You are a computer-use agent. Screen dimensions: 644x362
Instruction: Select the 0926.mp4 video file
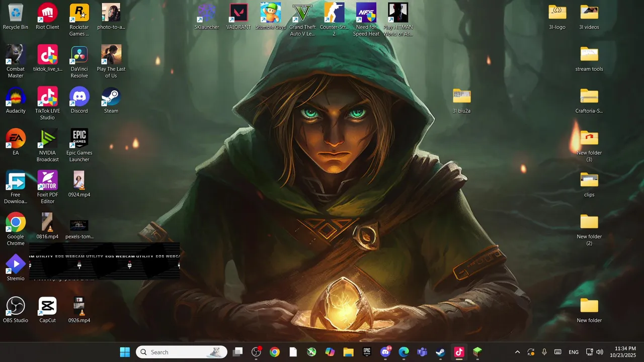(79, 309)
